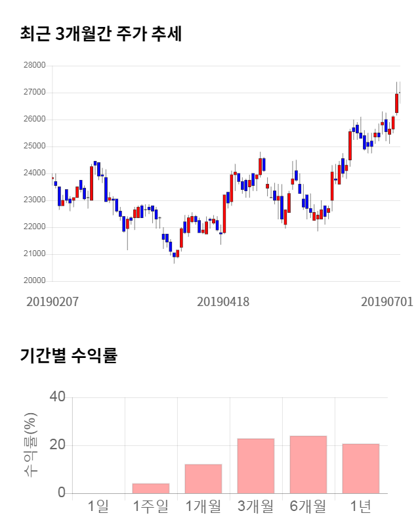Select the 3개월 x-axis label
Image resolution: width=420 pixels, height=532 pixels.
click(x=256, y=506)
